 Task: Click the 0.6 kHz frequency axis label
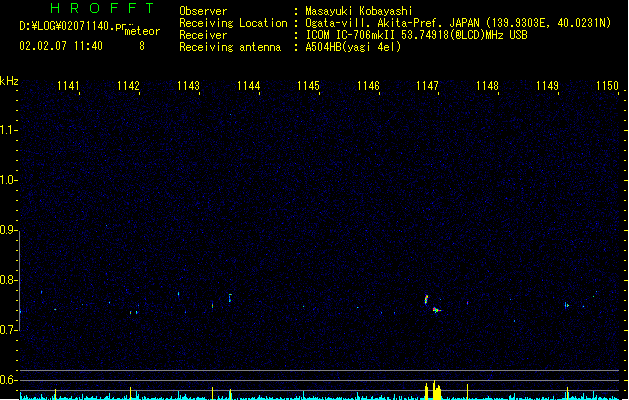(8, 380)
